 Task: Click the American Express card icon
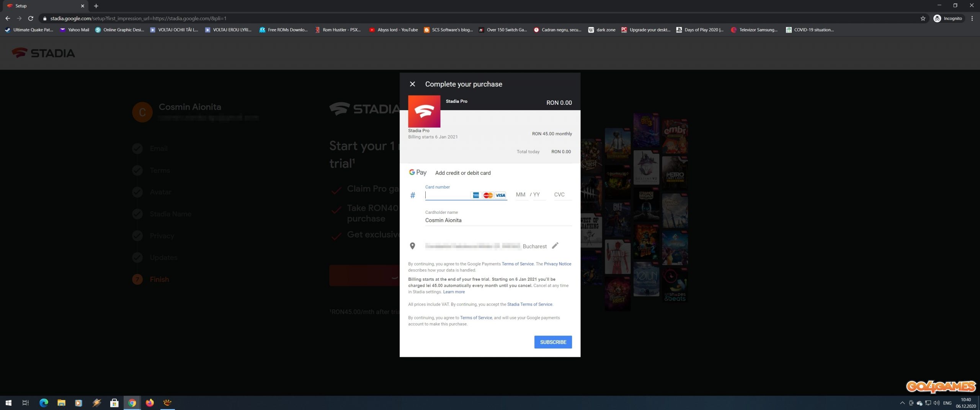point(476,195)
